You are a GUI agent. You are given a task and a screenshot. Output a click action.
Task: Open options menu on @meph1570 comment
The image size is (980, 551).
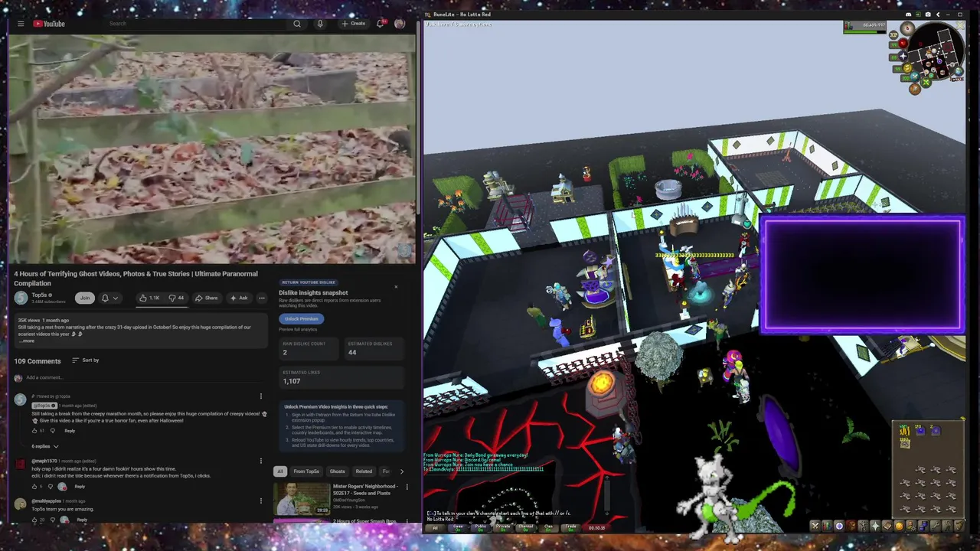261,461
